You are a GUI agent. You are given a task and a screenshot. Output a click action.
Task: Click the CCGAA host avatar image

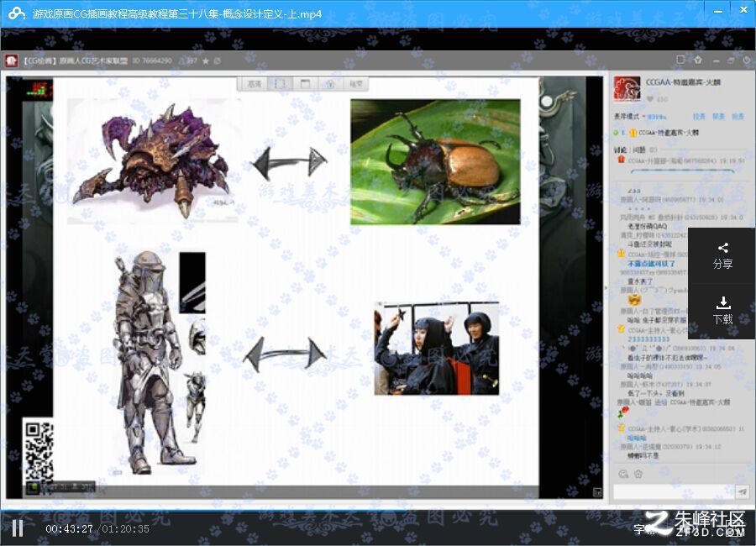[627, 89]
